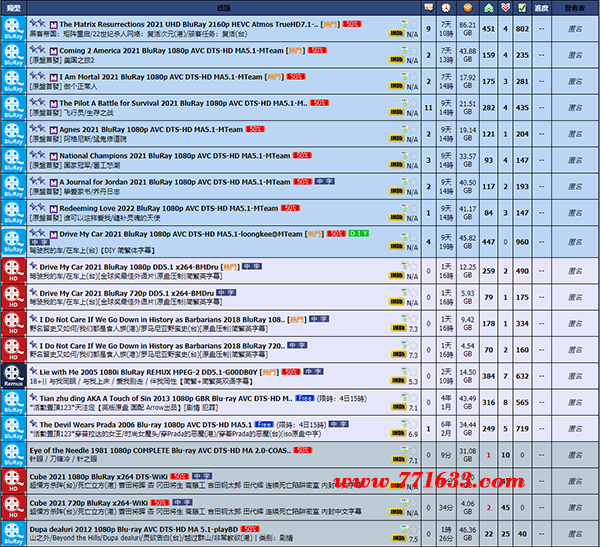The height and width of the screenshot is (547, 600).
Task: Open Drive My Car 1080p DD5.1 x264-BMDru
Action: (129, 267)
